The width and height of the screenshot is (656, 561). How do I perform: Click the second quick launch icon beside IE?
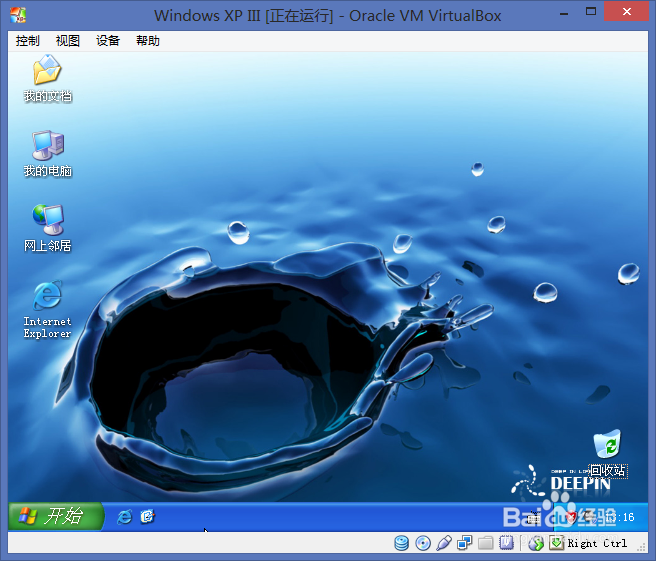[147, 517]
